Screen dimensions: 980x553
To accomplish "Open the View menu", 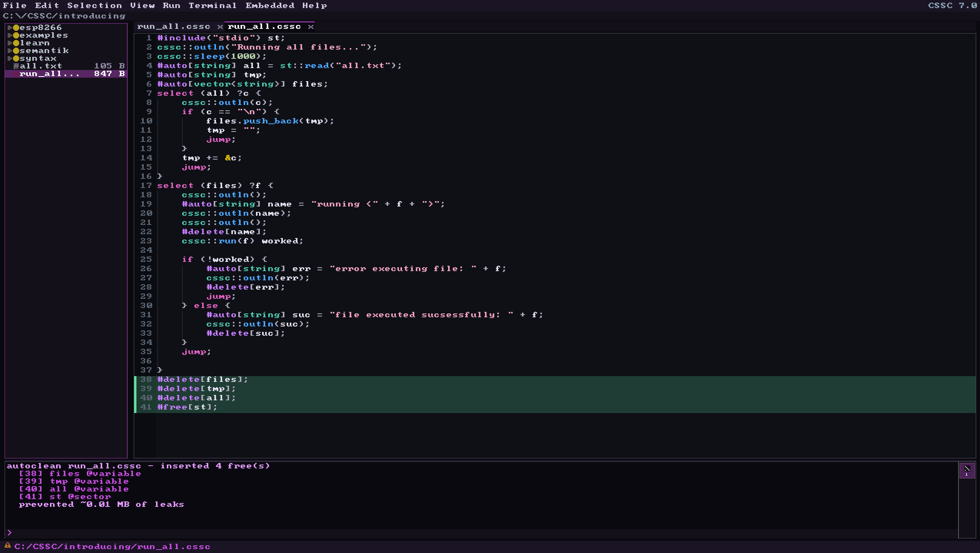I will pyautogui.click(x=142, y=5).
